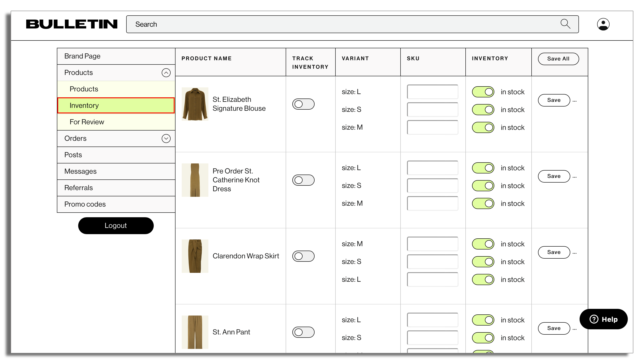Click the 'Pre Order St. Catherine Knot Dress' name

tap(236, 180)
